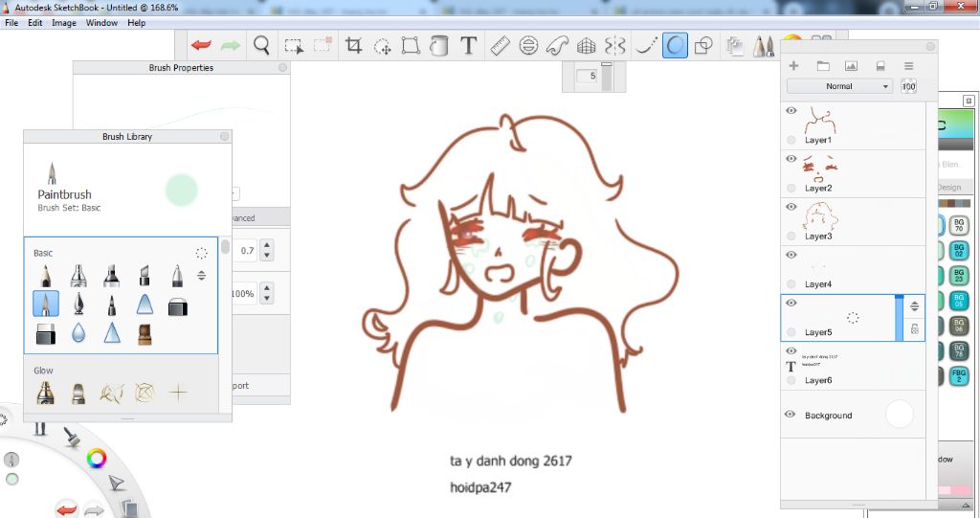Click the Background layer color circle
This screenshot has height=518, width=980.
click(x=900, y=415)
